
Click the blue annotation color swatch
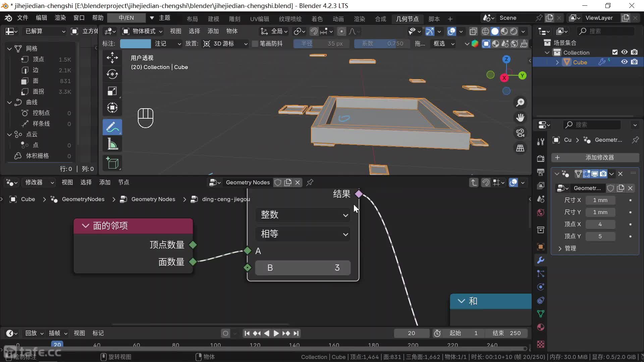pos(135,44)
